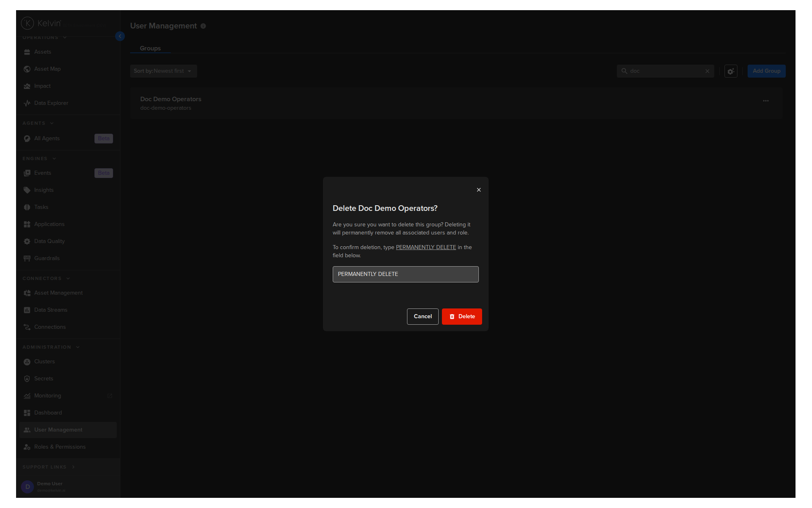
Task: Open Events icon in Engines
Action: pos(27,173)
